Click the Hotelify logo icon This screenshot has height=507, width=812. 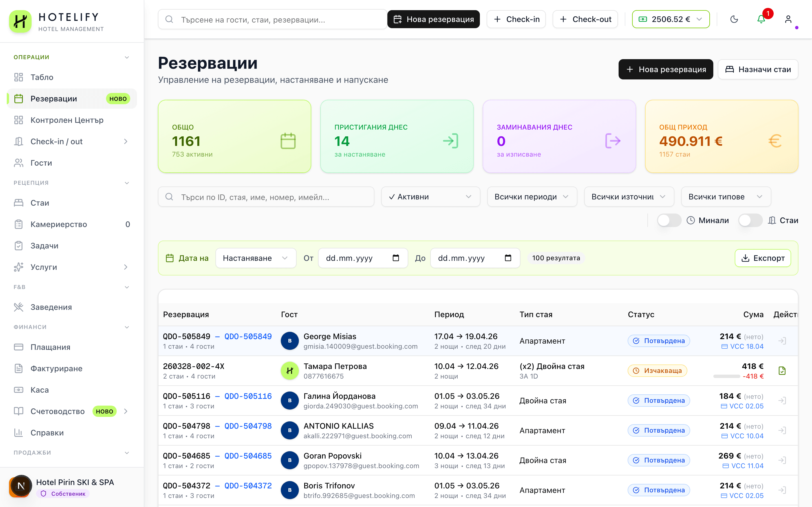pos(20,21)
